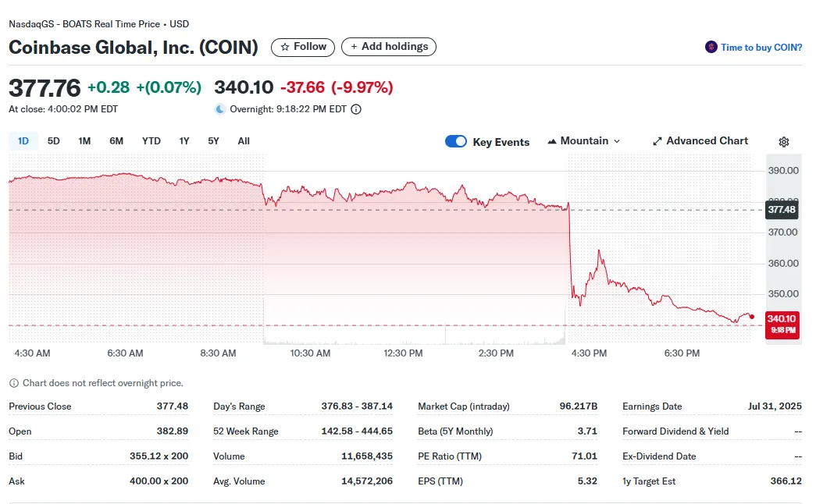Click the chart disclaimer info icon
The image size is (816, 504).
13,383
